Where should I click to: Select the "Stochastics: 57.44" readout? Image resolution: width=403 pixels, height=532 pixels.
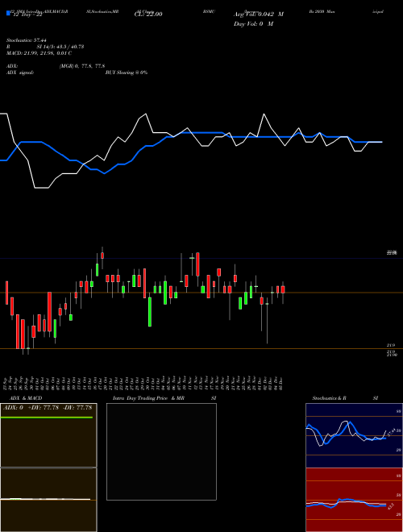[26, 40]
